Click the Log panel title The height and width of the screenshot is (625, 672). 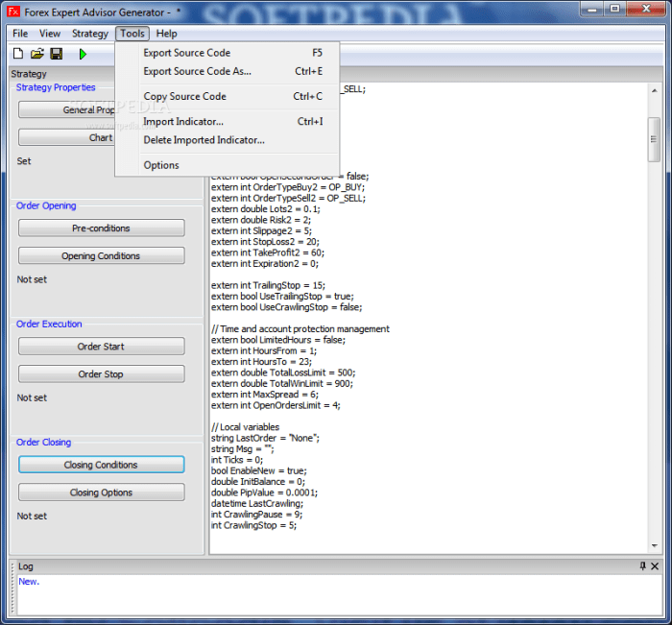pyautogui.click(x=25, y=566)
